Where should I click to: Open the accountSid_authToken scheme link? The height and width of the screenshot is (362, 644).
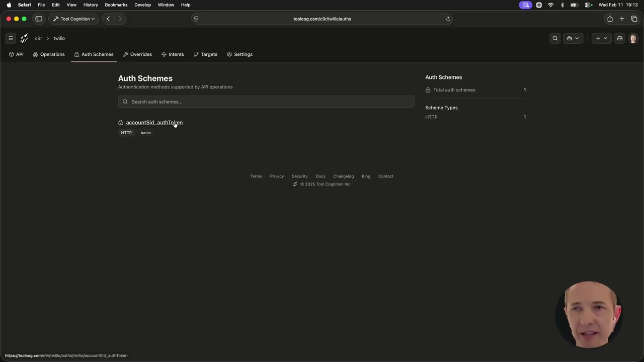coord(154,122)
